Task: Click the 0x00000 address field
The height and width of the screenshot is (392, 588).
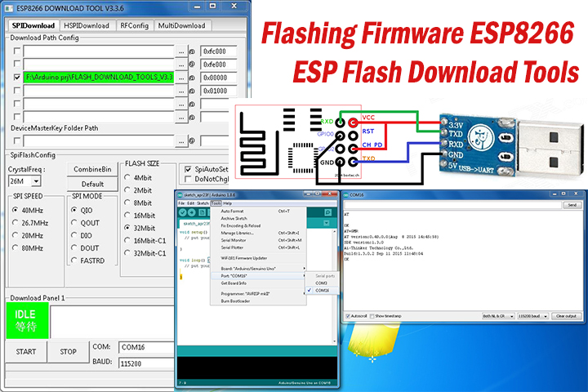Action: pos(219,78)
